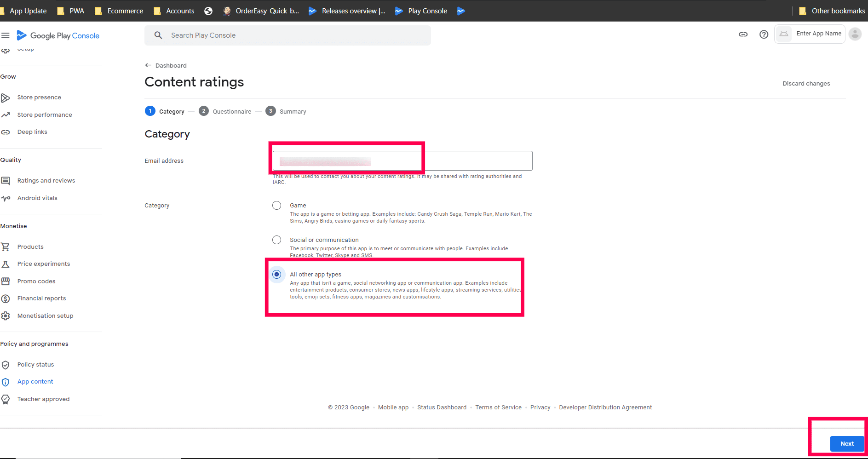Open Policy status page
Image resolution: width=868 pixels, height=459 pixels.
35,365
